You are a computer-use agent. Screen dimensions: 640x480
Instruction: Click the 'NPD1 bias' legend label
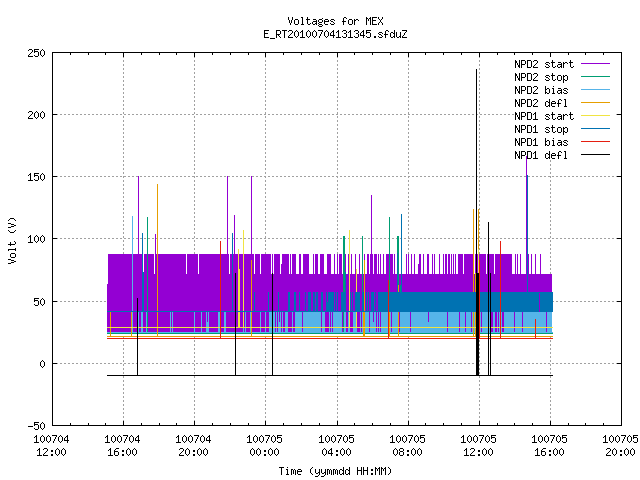(541, 142)
